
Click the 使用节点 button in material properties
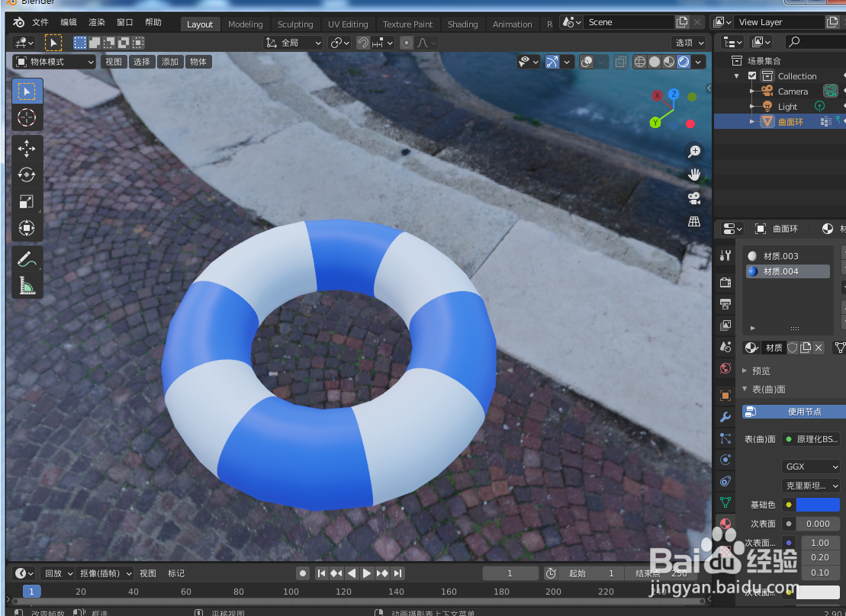tap(791, 411)
